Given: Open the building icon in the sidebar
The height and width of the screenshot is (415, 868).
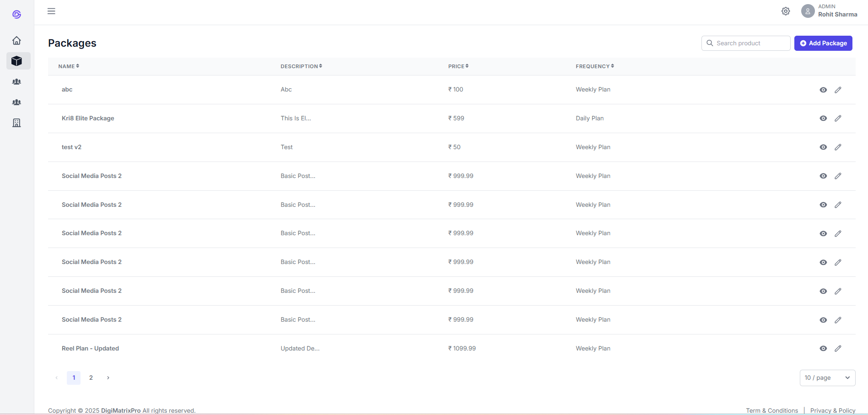Looking at the screenshot, I should point(16,123).
